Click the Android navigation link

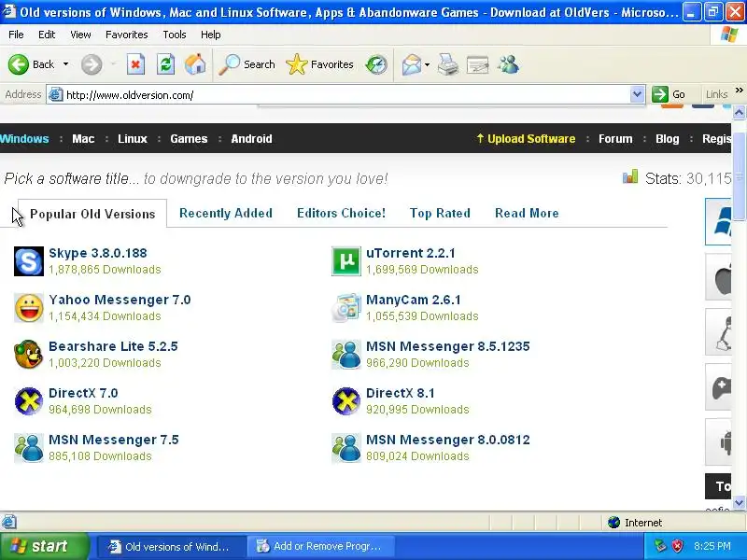pos(251,138)
